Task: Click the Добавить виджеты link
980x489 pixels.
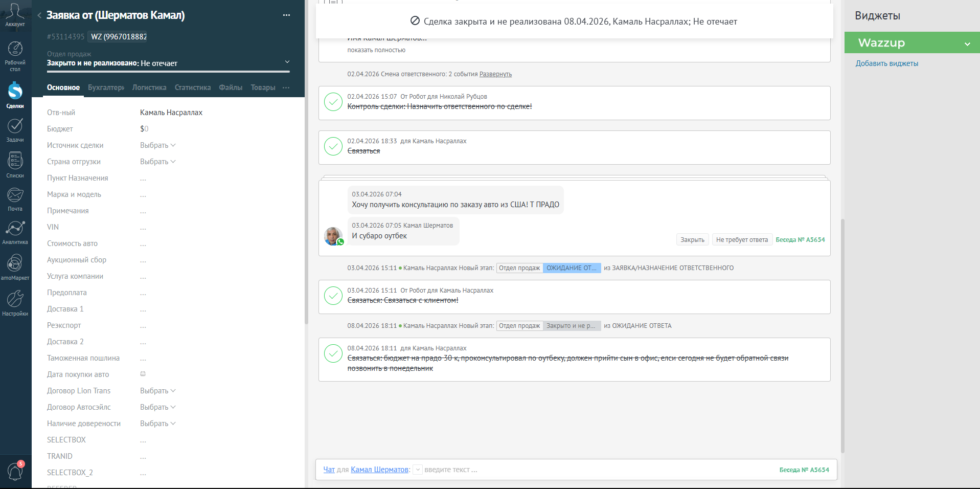Action: (887, 63)
